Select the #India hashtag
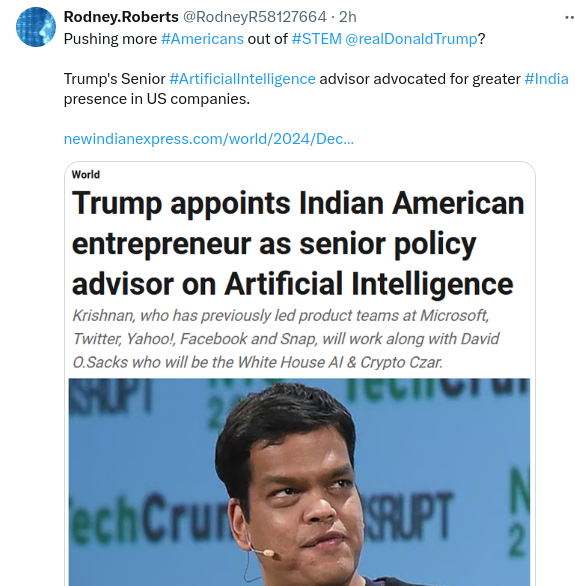This screenshot has width=575, height=586. pyautogui.click(x=546, y=79)
